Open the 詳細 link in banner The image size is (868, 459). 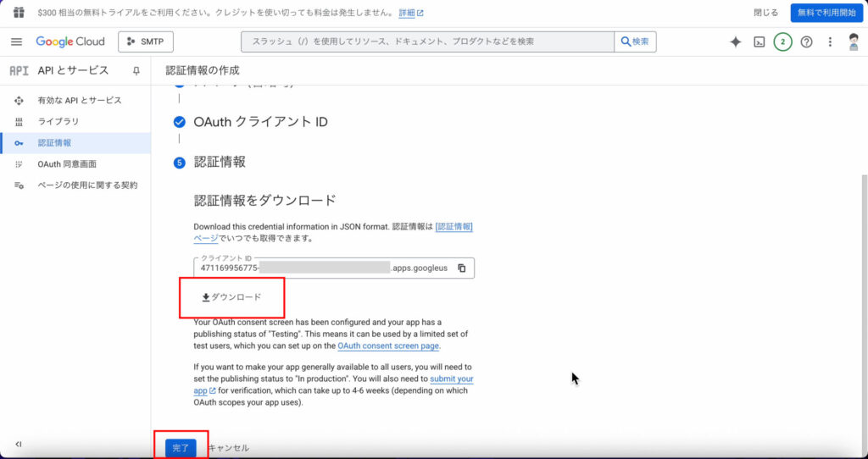click(411, 13)
